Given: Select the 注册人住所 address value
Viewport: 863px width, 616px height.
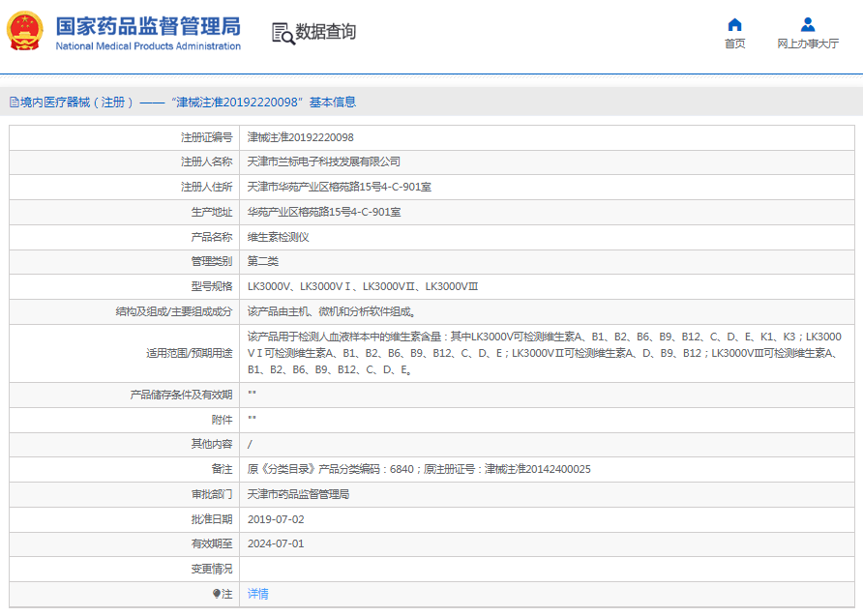Looking at the screenshot, I should tap(339, 187).
